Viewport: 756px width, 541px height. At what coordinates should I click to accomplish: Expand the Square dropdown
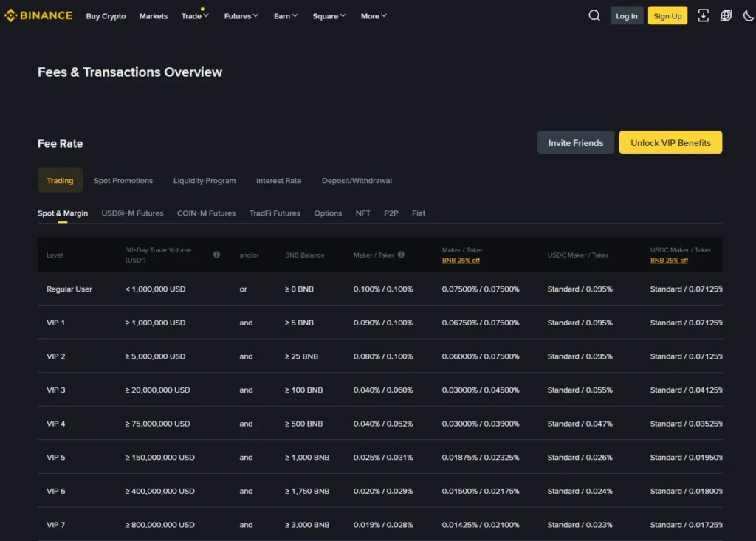pyautogui.click(x=329, y=16)
